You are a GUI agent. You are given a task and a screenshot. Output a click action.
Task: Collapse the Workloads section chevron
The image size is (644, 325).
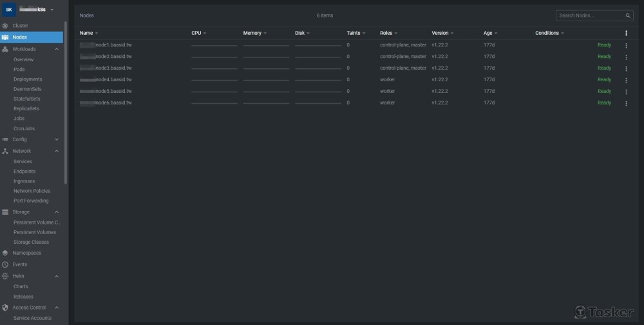(57, 49)
